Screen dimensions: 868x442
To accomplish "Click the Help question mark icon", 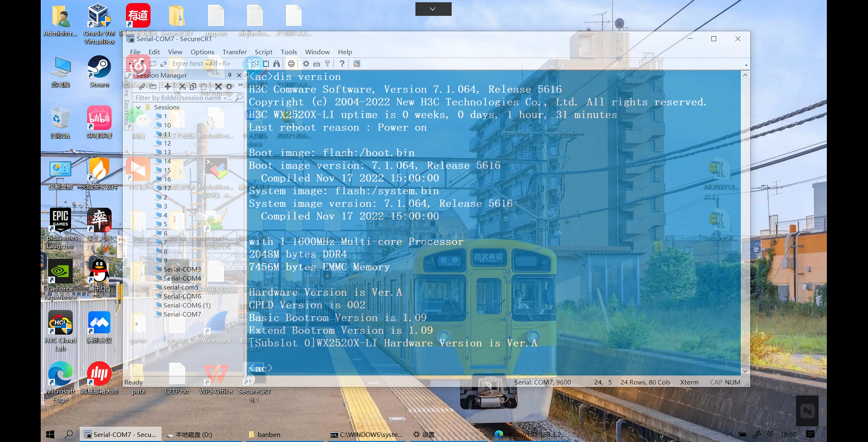I will tap(342, 64).
